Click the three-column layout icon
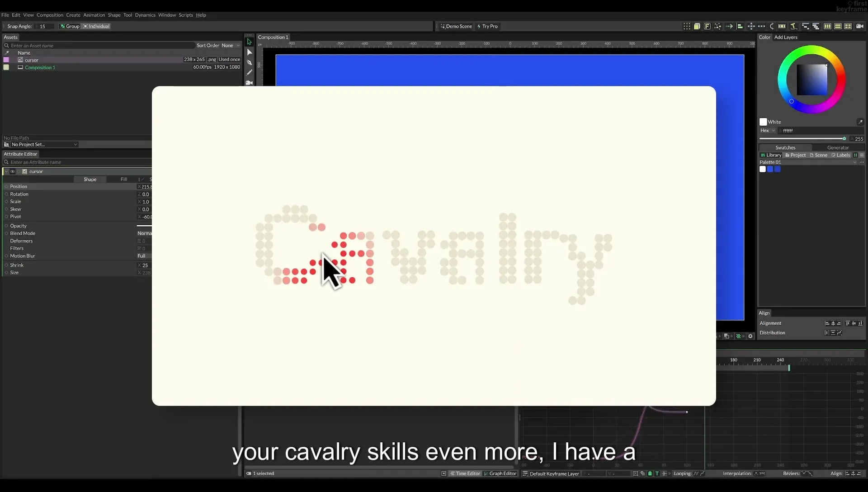 click(827, 26)
